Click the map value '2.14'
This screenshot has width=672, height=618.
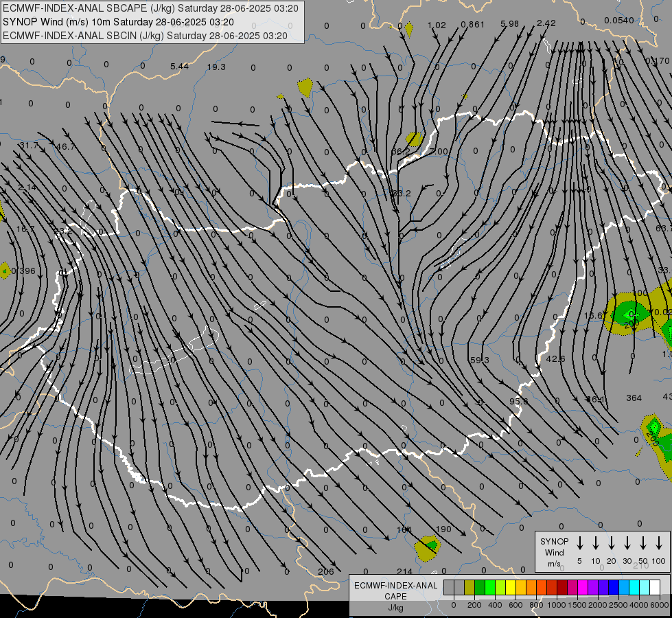[x=27, y=188]
